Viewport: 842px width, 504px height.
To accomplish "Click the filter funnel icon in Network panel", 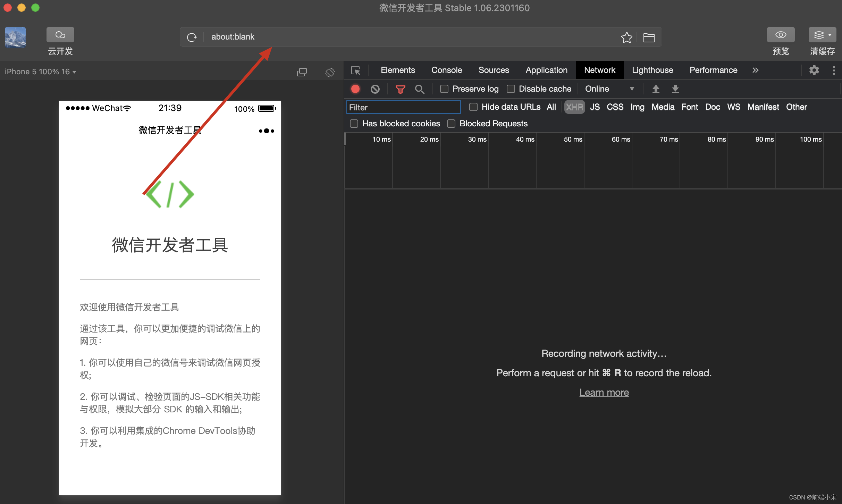I will point(399,89).
